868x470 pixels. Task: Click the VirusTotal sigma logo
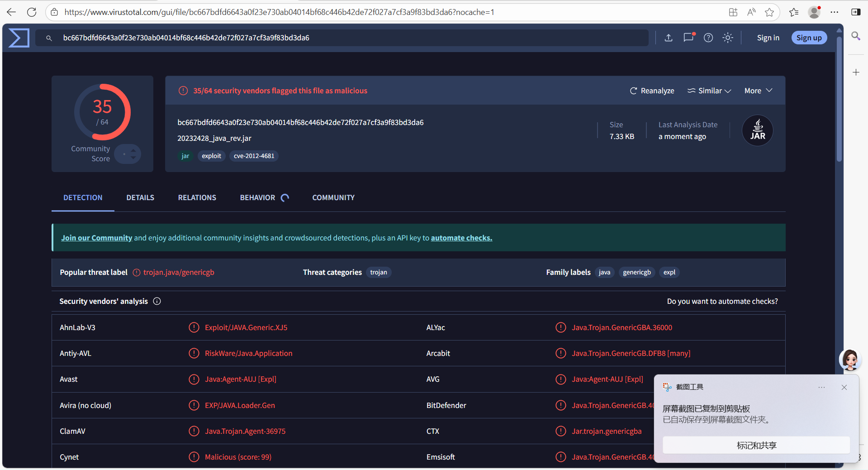[19, 38]
